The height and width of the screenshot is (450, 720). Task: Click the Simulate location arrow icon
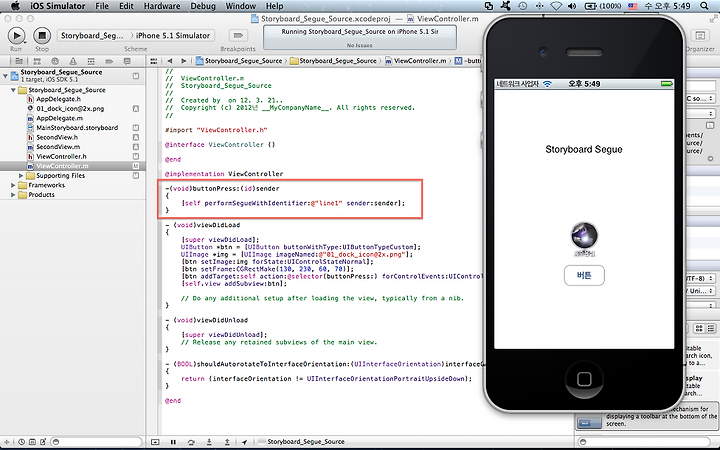pos(244,442)
